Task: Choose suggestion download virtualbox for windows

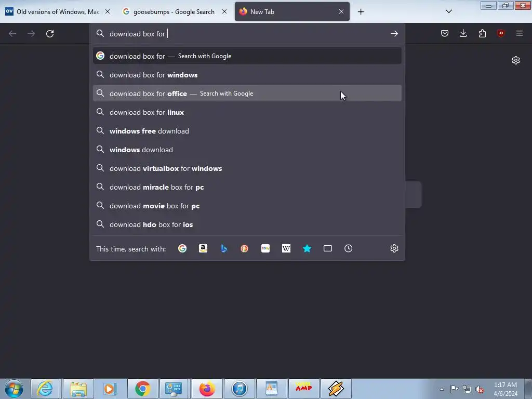Action: [x=247, y=168]
